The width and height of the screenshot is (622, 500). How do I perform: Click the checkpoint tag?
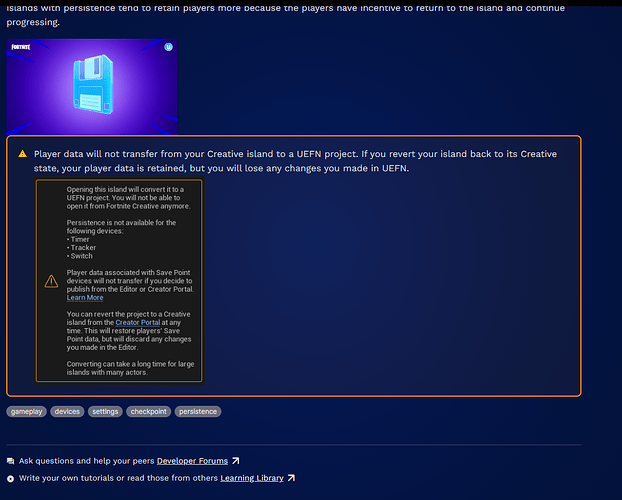pos(147,411)
